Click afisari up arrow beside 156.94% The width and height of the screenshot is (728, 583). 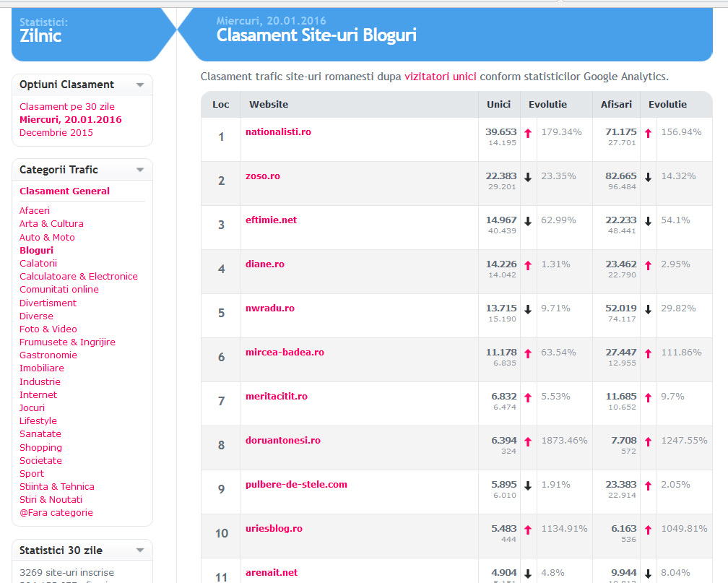(648, 134)
